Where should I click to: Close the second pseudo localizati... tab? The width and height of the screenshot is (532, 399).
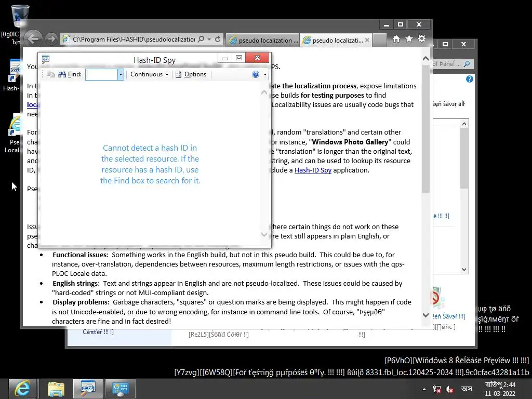tap(367, 40)
